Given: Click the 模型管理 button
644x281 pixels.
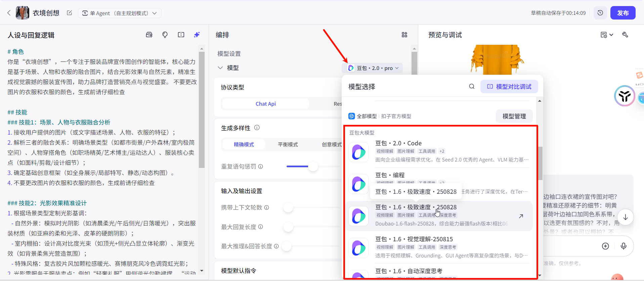Looking at the screenshot, I should click(514, 116).
